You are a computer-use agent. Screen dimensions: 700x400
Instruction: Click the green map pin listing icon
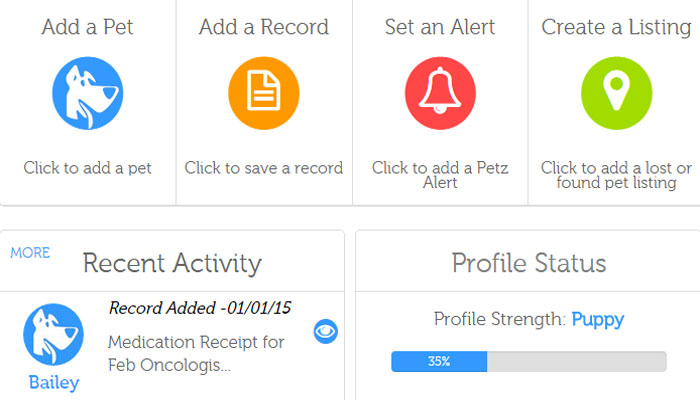click(616, 93)
